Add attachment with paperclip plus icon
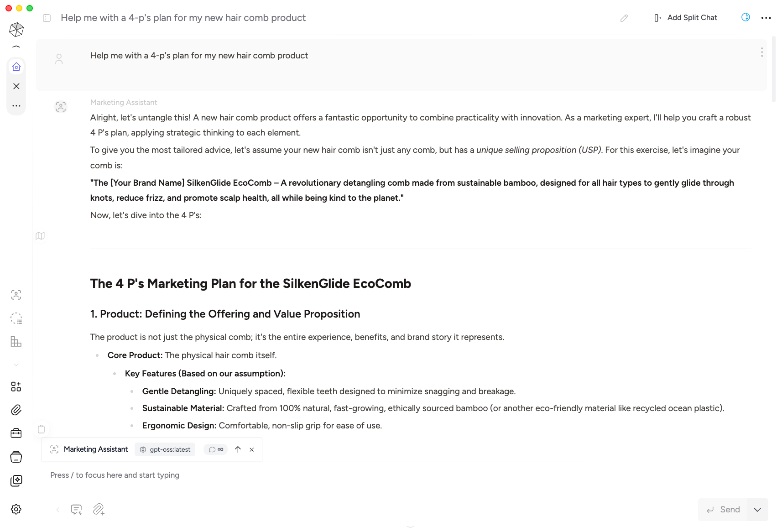 pos(99,509)
